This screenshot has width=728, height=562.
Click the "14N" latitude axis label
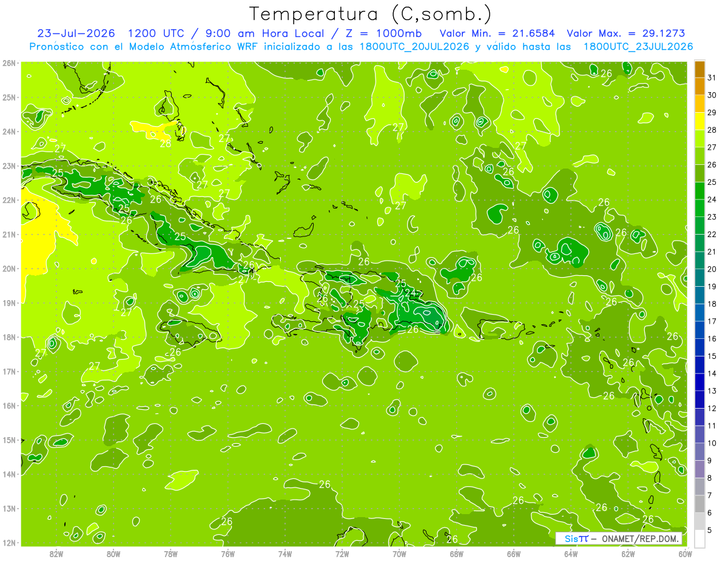point(9,474)
